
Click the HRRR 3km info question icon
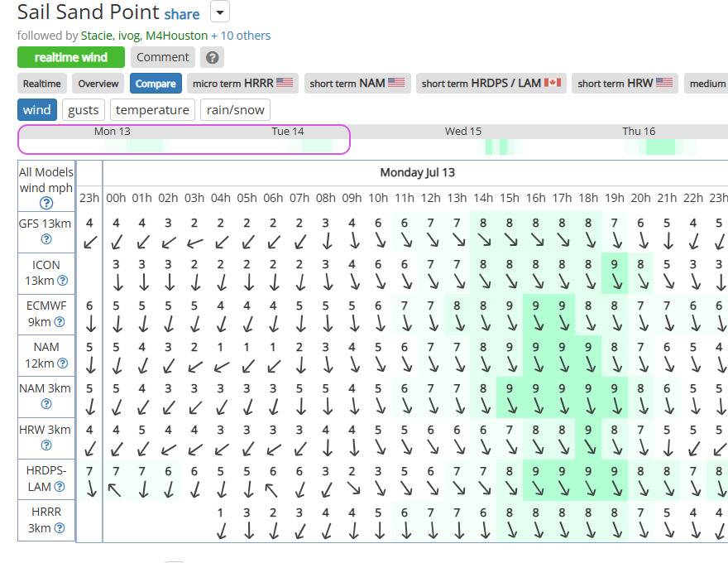pyautogui.click(x=60, y=527)
